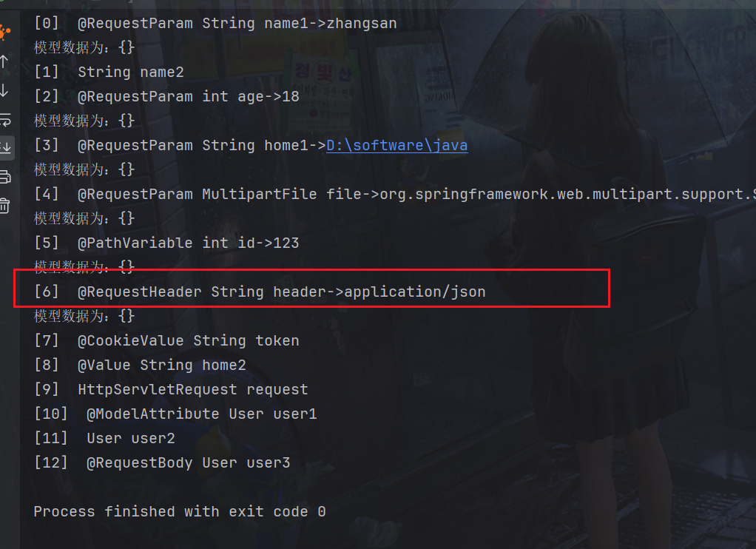Click the @RequestParam int age->18 line
This screenshot has height=549, width=756.
pyautogui.click(x=188, y=97)
